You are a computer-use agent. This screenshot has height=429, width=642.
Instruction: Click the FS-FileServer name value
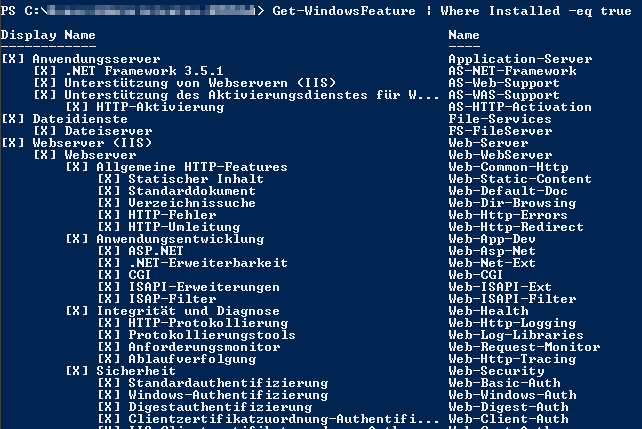point(500,131)
